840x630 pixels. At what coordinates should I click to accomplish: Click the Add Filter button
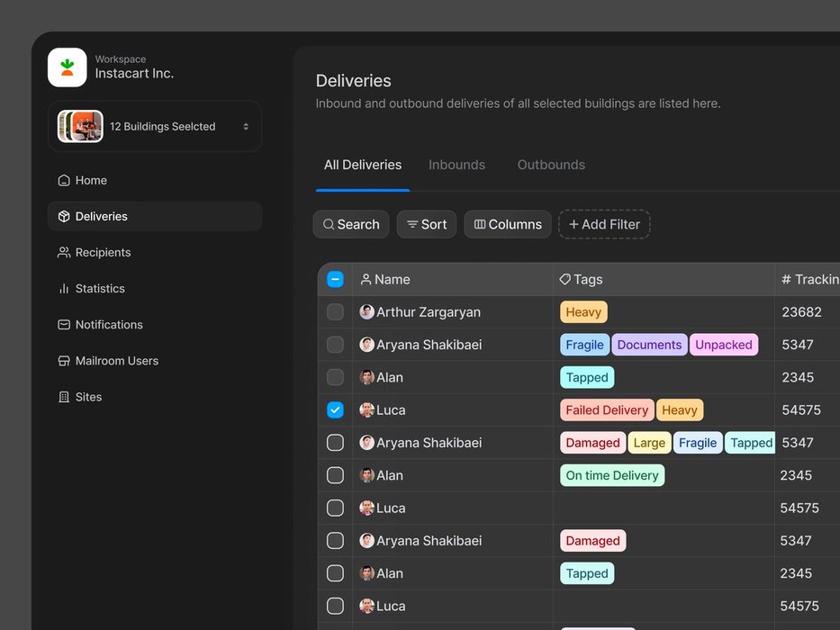tap(604, 224)
